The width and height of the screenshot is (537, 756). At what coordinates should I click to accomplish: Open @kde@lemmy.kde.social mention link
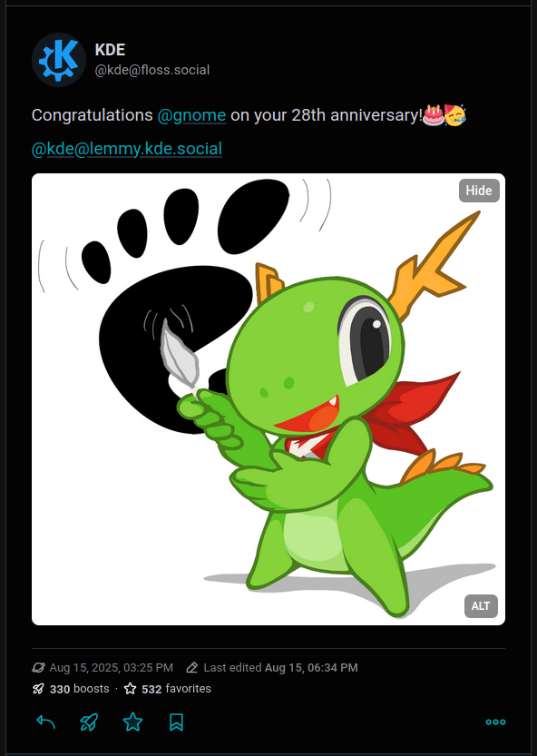(x=127, y=149)
